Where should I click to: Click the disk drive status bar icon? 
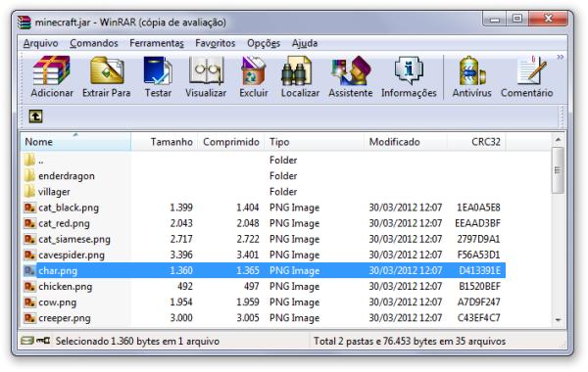click(x=27, y=341)
